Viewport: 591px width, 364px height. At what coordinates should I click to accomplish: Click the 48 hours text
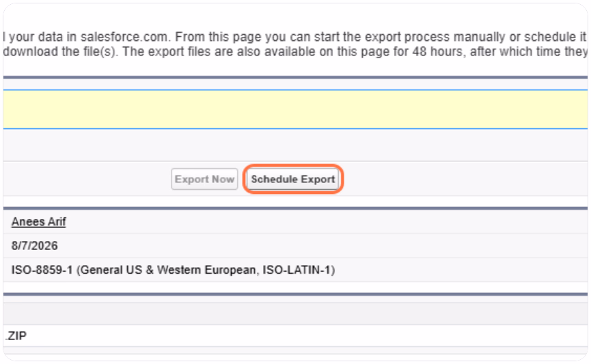pyautogui.click(x=437, y=52)
